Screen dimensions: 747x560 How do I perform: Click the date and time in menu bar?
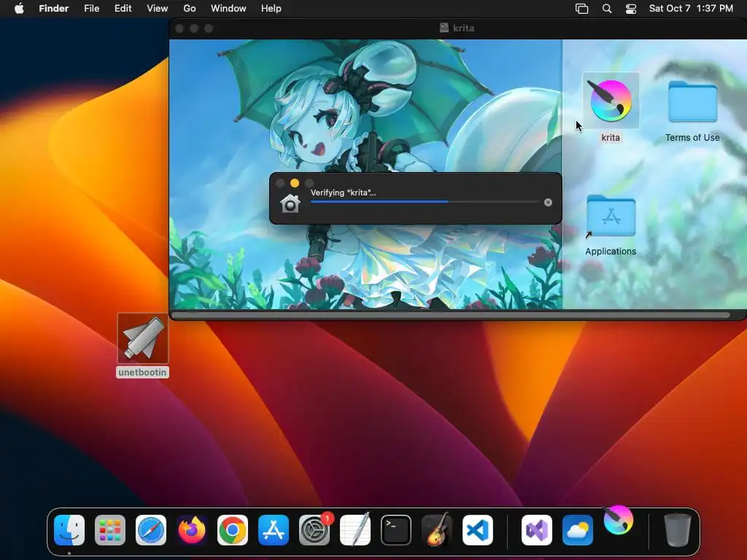691,9
